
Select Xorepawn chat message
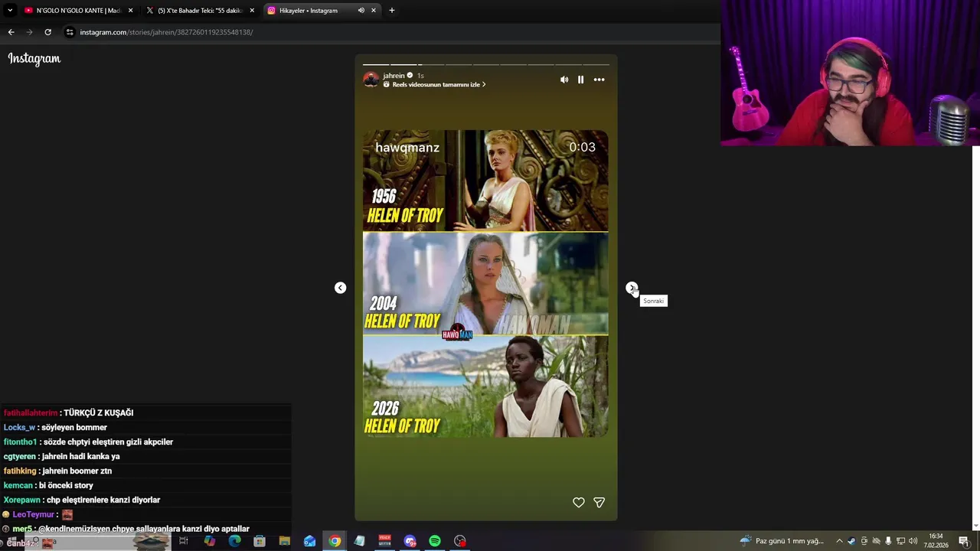tap(82, 500)
